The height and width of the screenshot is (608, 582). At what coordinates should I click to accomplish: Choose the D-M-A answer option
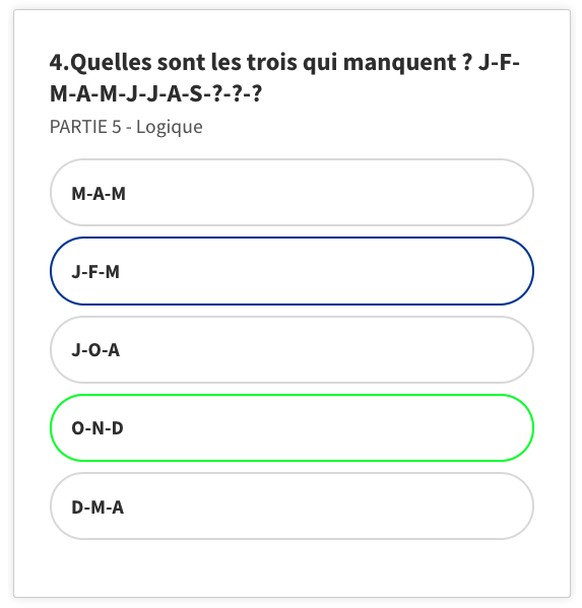click(x=292, y=506)
